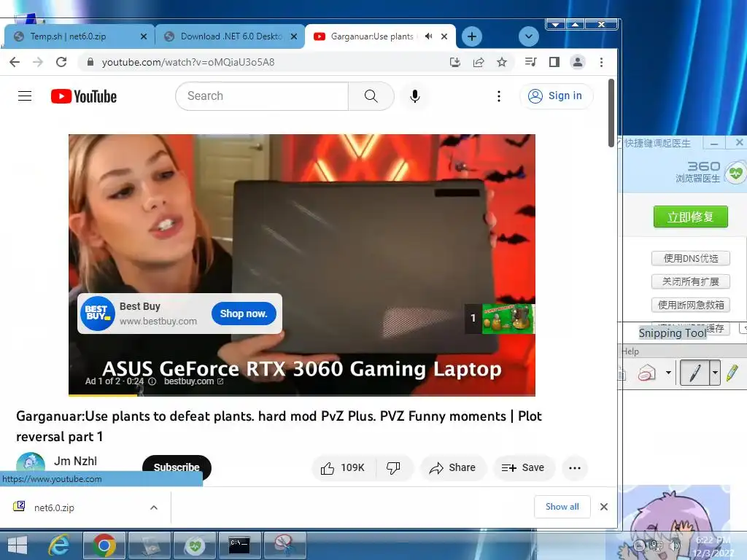The height and width of the screenshot is (560, 747).
Task: Open more actions ellipsis under video
Action: point(575,468)
